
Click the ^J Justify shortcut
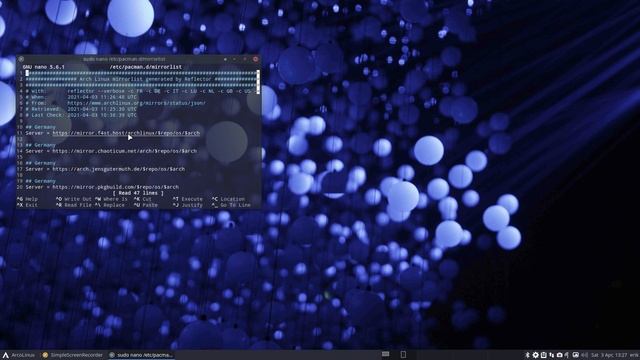tap(188, 205)
